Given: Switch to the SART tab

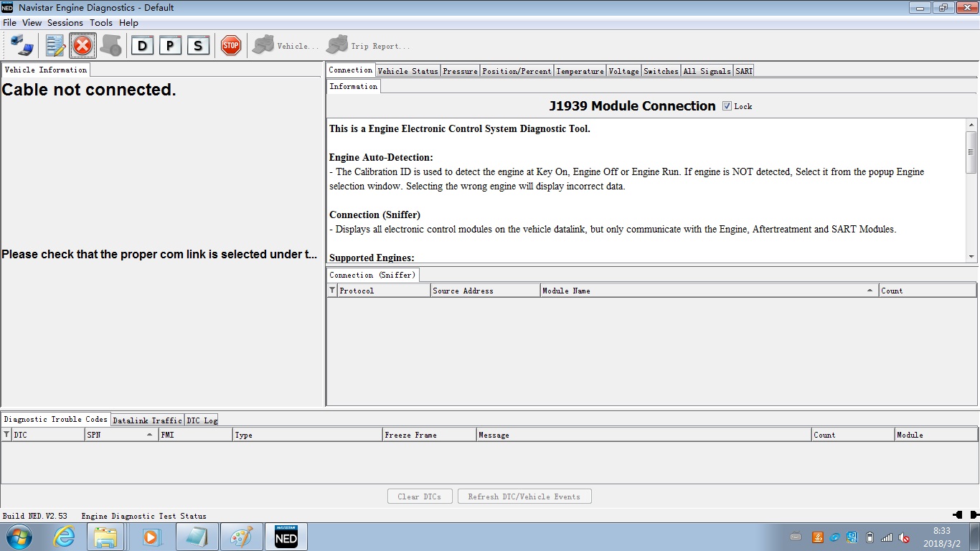Looking at the screenshot, I should (744, 71).
